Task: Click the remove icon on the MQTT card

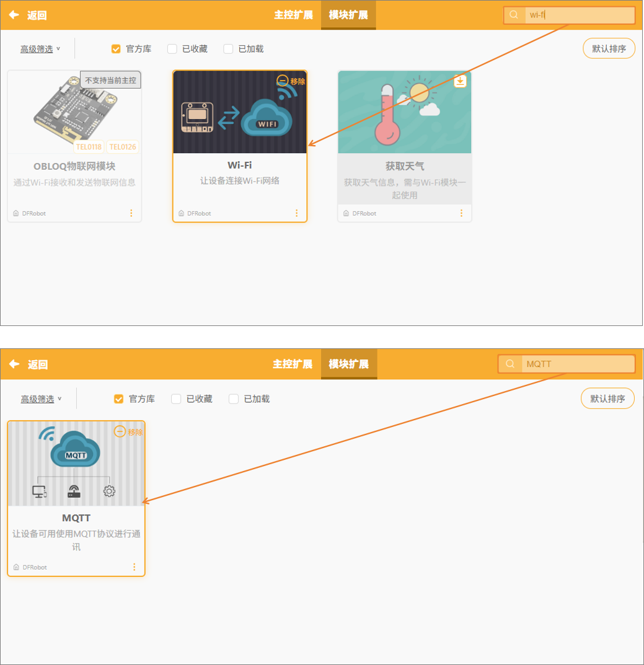Action: (x=120, y=431)
